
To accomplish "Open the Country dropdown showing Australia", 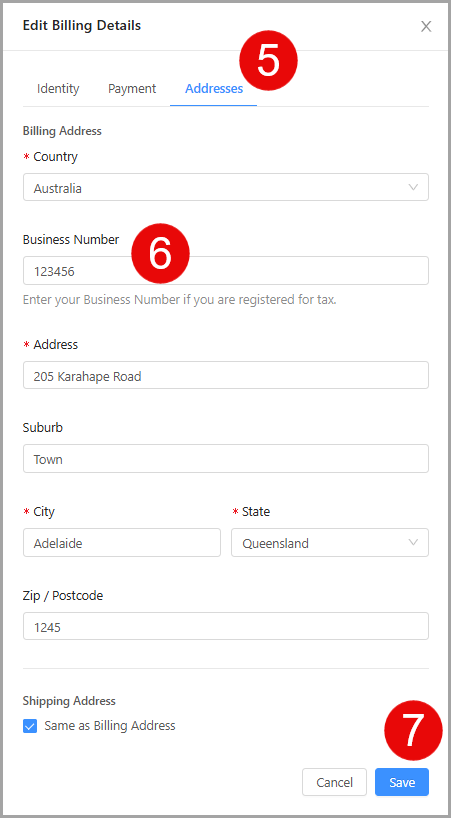I will 226,187.
